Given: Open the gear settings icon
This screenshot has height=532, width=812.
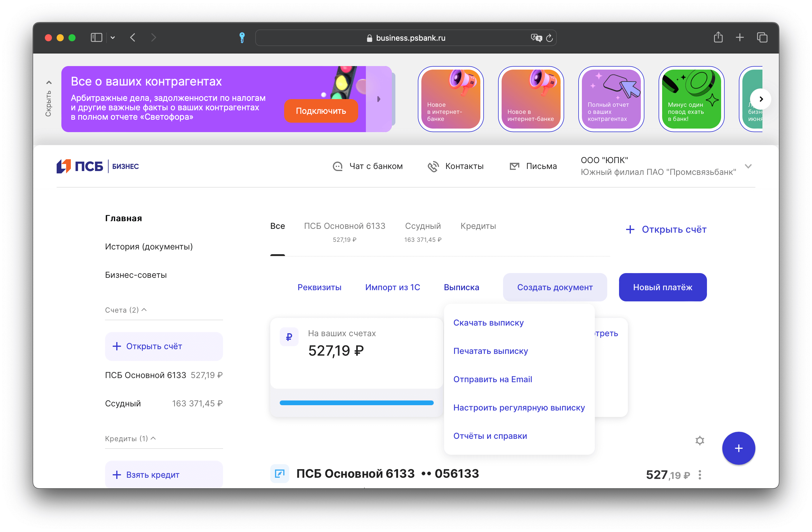Looking at the screenshot, I should (700, 440).
